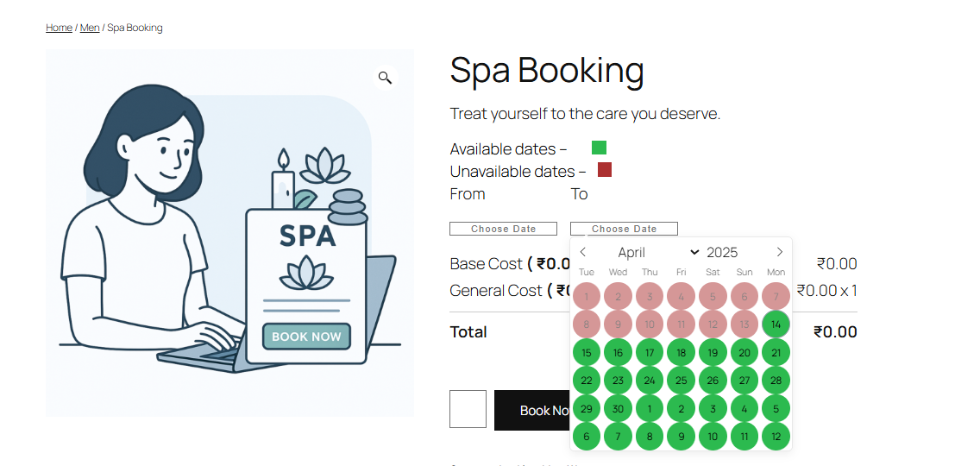Click the green available dates swatch

click(599, 148)
